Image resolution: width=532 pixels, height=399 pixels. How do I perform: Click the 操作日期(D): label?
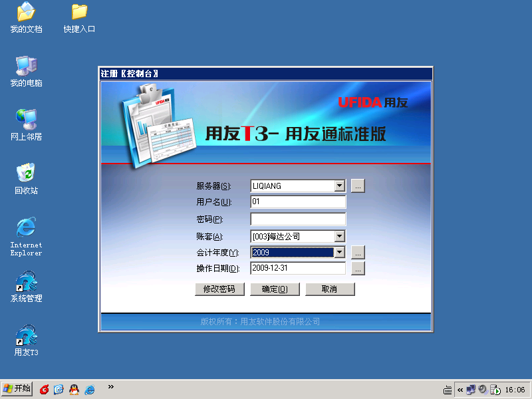coord(218,269)
